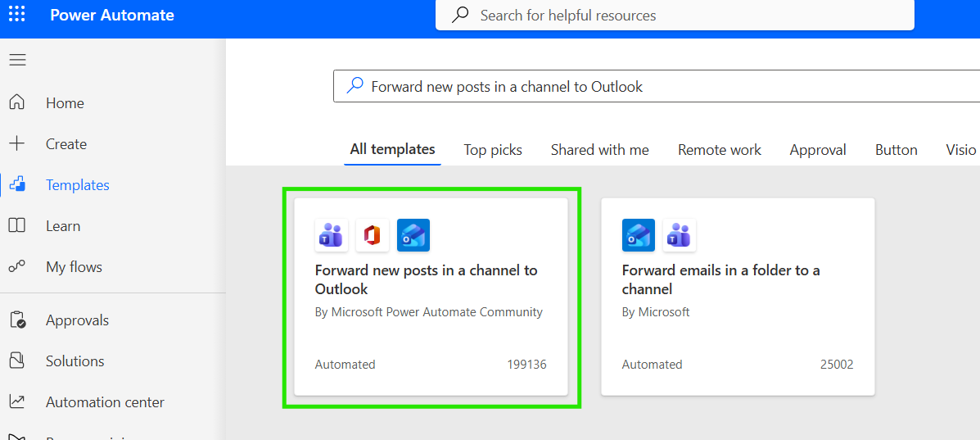Click the Automation center chart icon

tap(17, 401)
